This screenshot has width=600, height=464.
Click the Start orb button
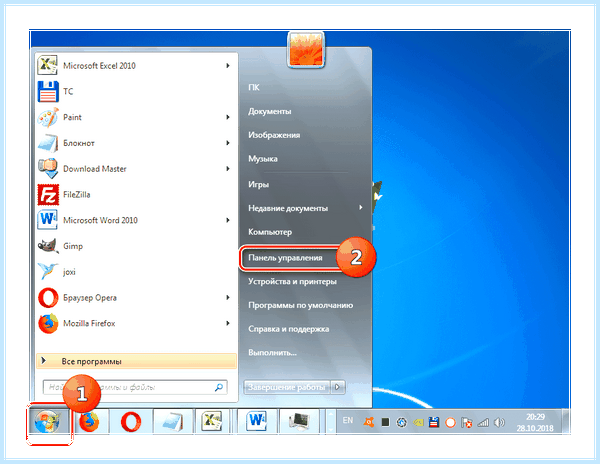click(48, 421)
